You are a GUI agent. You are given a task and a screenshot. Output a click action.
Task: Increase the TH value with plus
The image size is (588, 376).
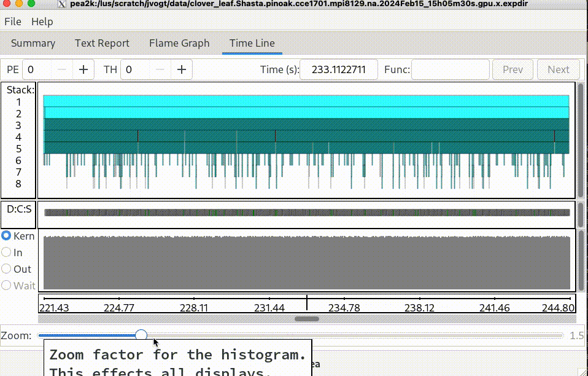click(x=181, y=69)
